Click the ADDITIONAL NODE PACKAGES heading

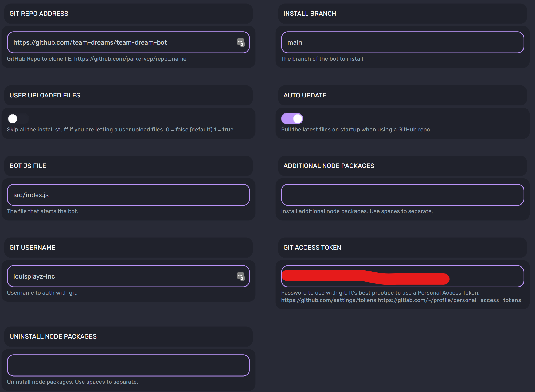pos(329,166)
